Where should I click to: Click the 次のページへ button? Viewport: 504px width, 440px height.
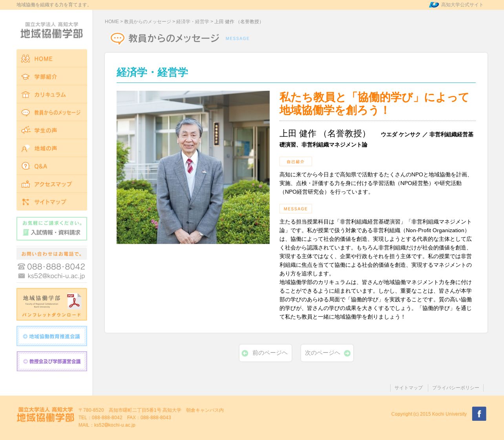click(x=327, y=353)
